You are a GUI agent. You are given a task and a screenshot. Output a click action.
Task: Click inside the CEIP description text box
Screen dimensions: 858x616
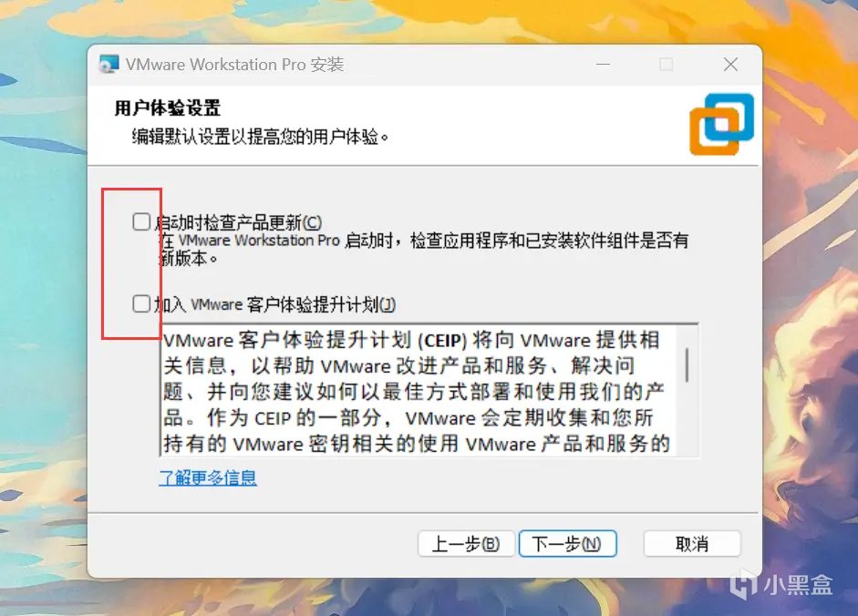point(419,391)
